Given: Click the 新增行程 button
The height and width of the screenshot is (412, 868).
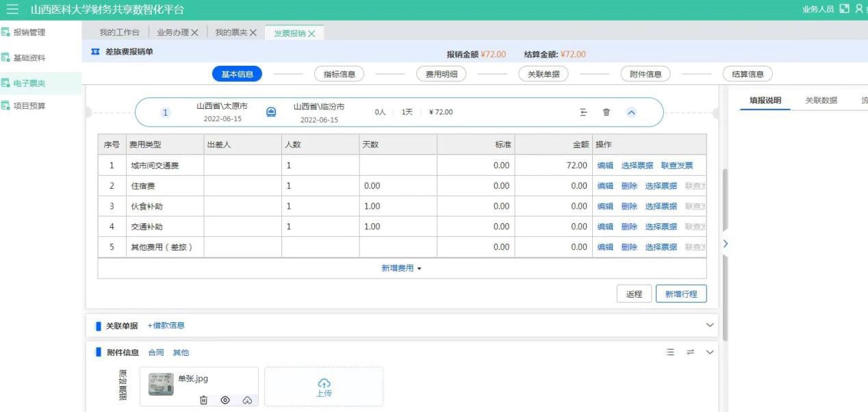Looking at the screenshot, I should (x=680, y=294).
